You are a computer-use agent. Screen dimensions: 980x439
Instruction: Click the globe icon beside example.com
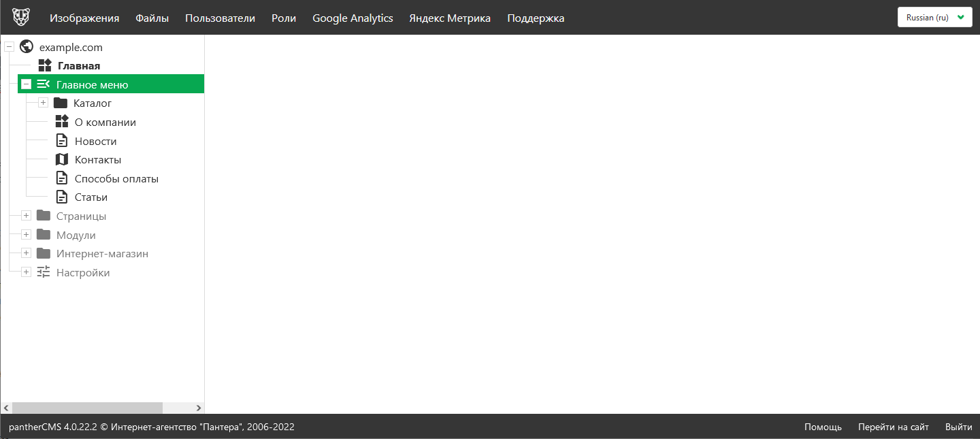coord(27,47)
